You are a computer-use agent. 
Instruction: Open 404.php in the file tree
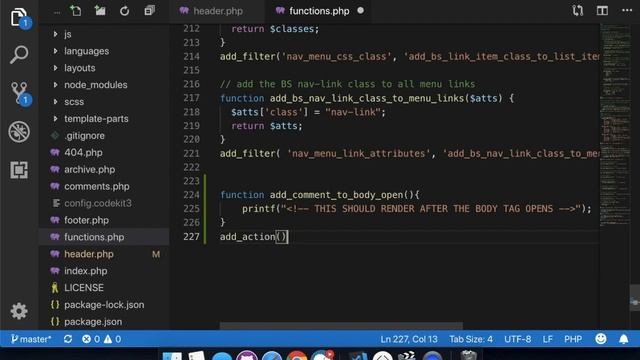[x=83, y=153]
